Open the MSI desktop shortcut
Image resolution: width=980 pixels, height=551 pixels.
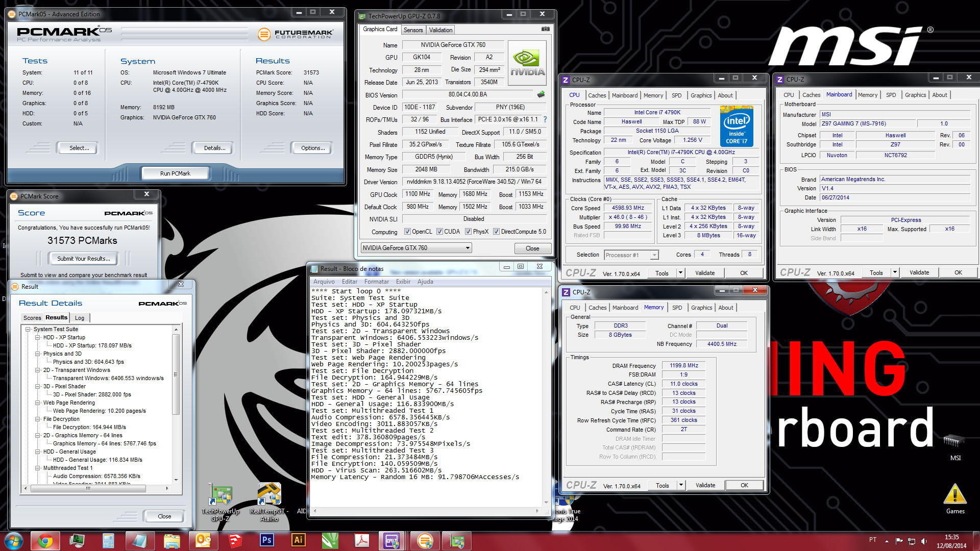pos(955,446)
